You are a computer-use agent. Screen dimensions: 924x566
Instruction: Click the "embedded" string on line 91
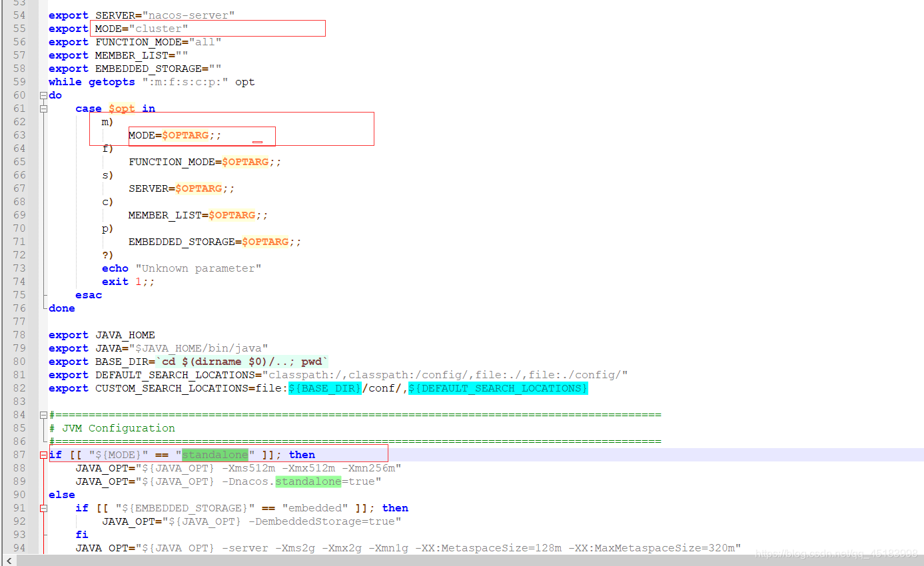tap(315, 508)
